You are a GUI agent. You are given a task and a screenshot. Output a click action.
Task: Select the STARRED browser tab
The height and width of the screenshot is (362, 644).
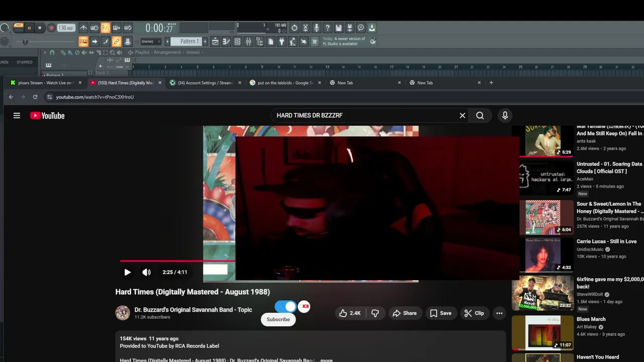coord(25,62)
